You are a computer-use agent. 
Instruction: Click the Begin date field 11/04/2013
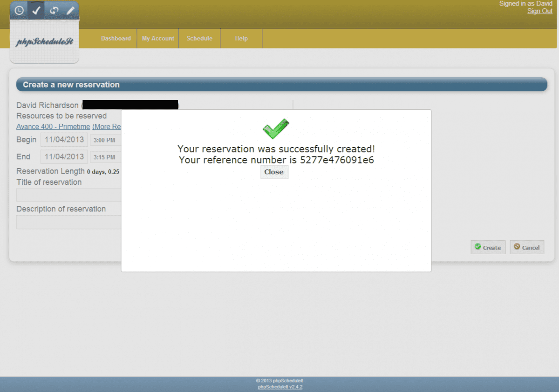click(x=64, y=140)
